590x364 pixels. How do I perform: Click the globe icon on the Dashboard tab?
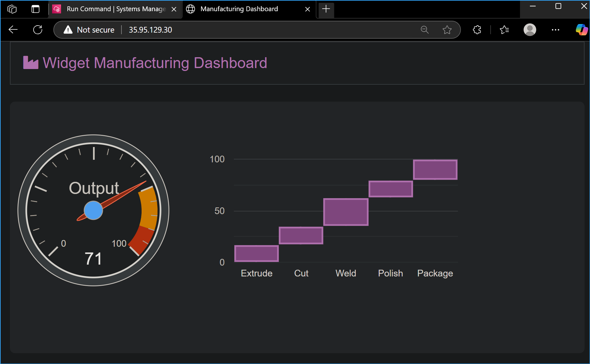tap(190, 9)
